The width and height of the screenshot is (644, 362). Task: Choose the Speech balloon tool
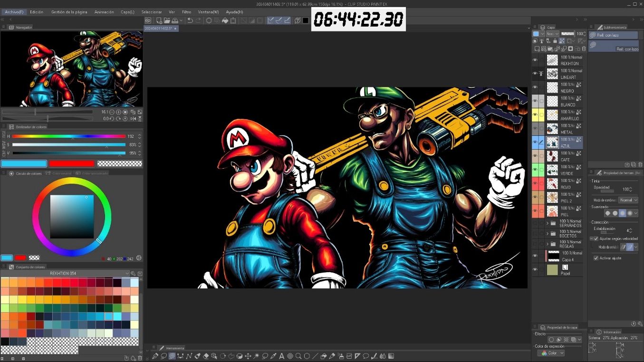tap(365, 356)
